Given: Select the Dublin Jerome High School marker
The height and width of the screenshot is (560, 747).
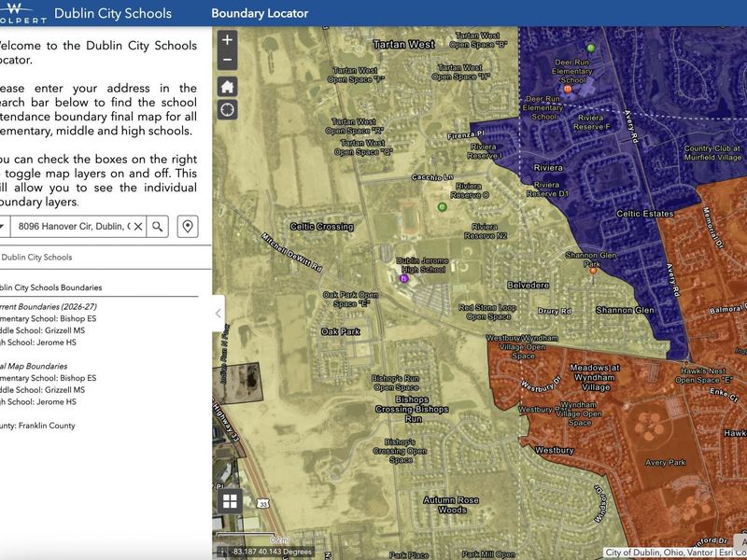Looking at the screenshot, I should point(404,278).
